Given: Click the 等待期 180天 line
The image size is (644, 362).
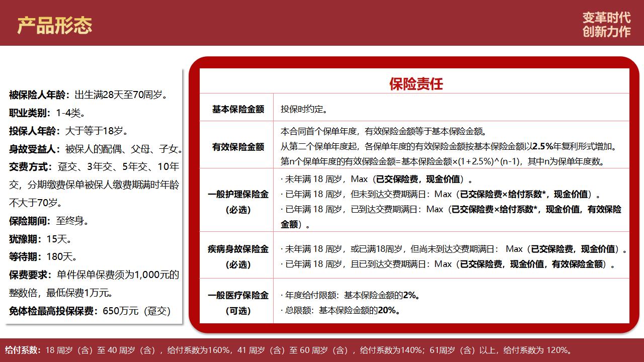Looking at the screenshot, I should [43, 257].
